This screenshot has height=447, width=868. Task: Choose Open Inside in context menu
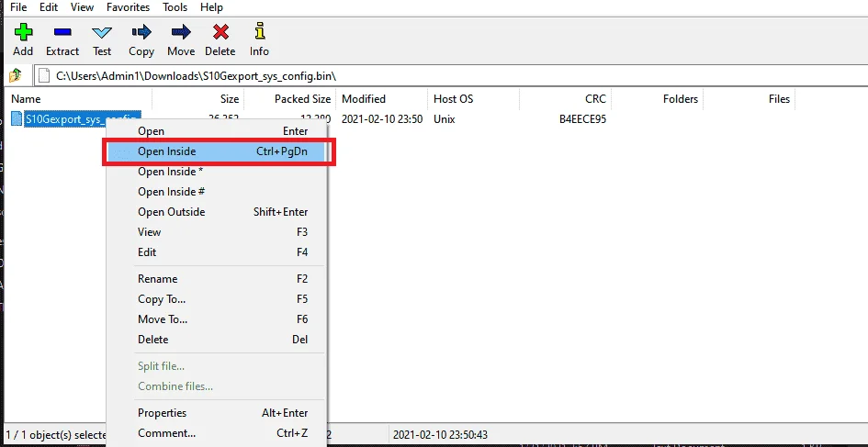(216, 151)
